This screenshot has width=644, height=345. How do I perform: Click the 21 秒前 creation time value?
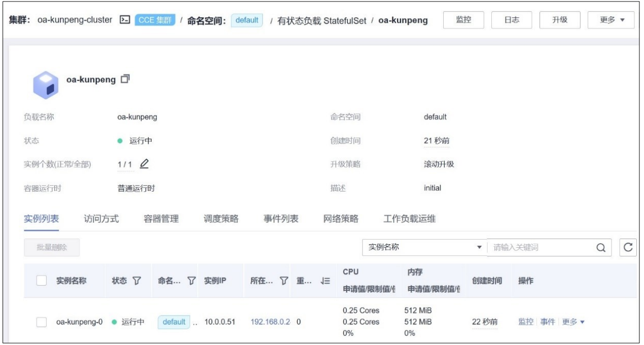point(436,141)
